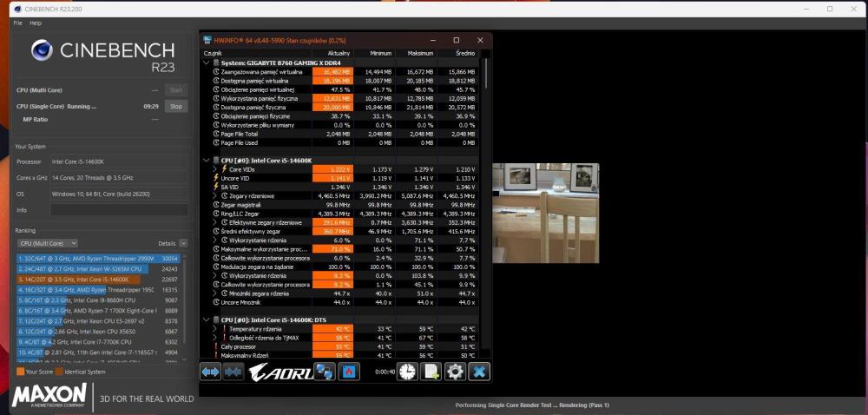Expand the Temperatury rdzenia row
Viewport: 868px width, 415px height.
click(x=215, y=329)
